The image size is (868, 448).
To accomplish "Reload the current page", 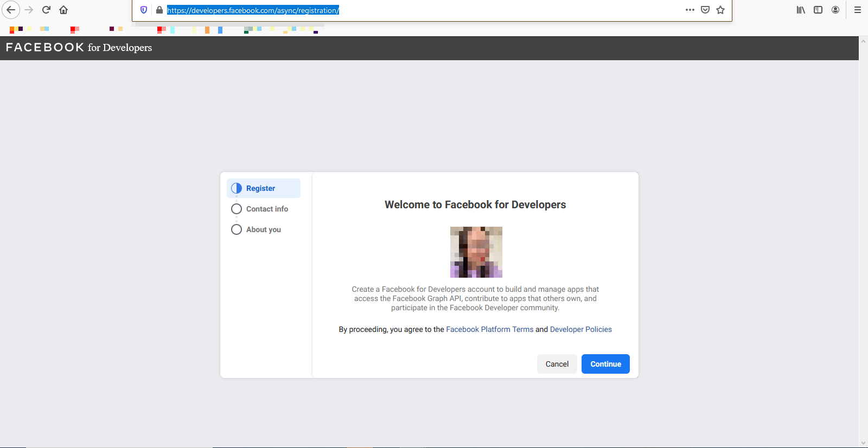I will click(46, 10).
